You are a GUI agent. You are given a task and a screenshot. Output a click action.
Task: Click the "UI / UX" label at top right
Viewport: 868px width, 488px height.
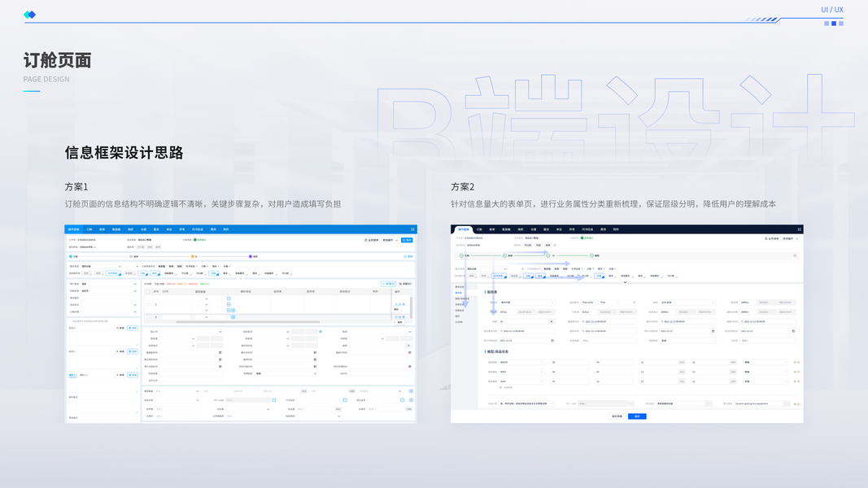tap(832, 10)
